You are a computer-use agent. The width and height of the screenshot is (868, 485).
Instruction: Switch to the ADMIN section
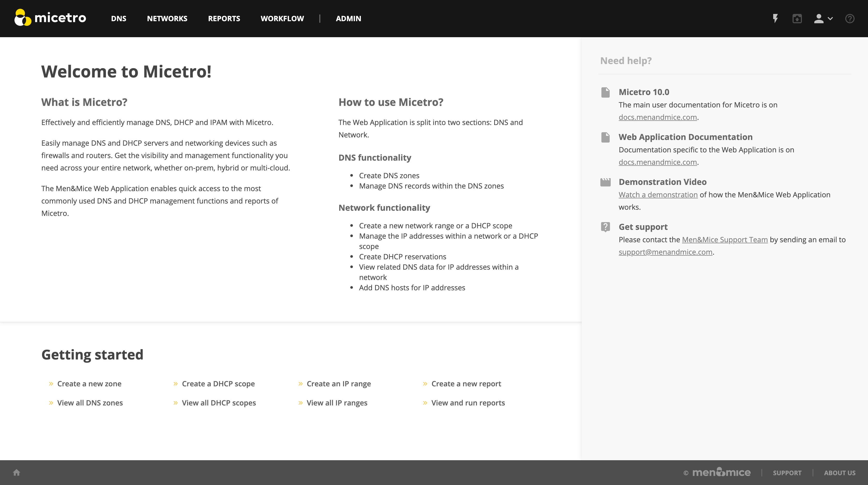pos(348,19)
